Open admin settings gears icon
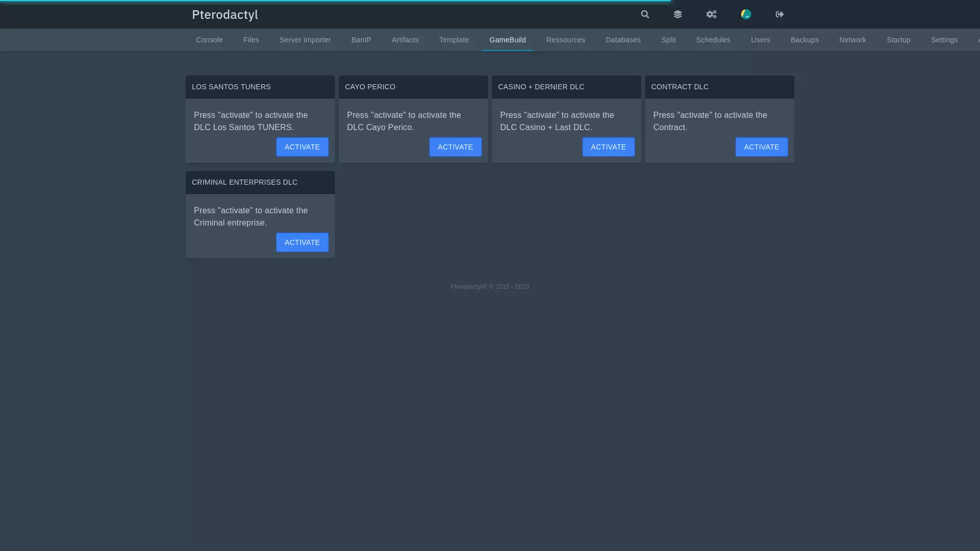Screen dimensions: 980x551 (712, 14)
